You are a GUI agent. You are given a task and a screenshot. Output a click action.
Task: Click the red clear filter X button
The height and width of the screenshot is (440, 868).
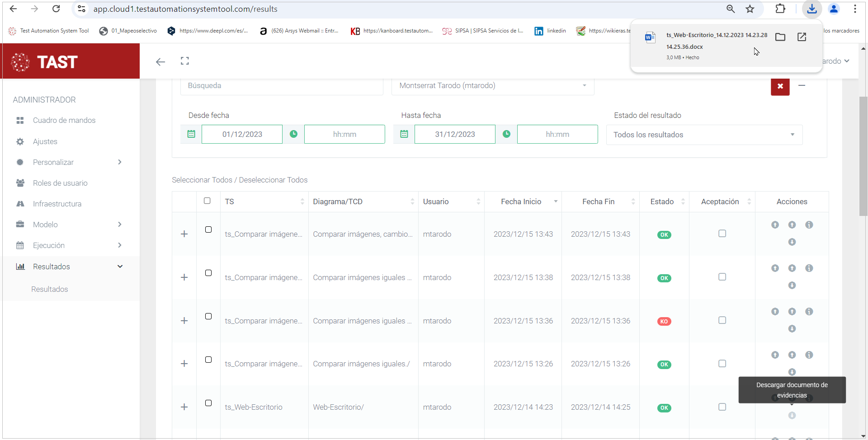pos(780,86)
